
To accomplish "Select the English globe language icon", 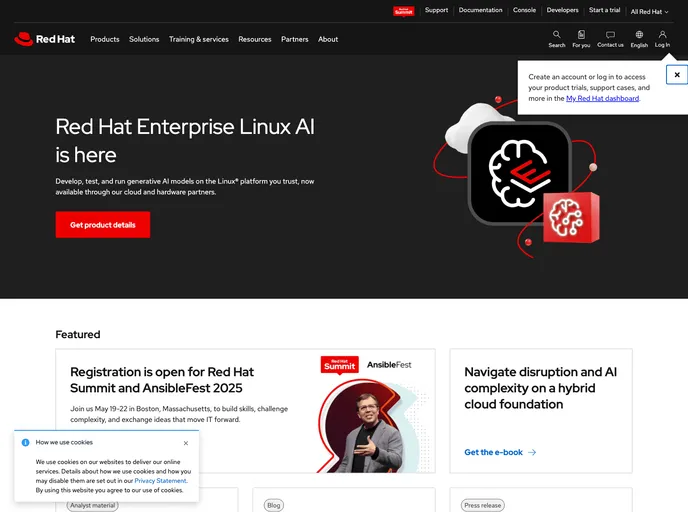I will pyautogui.click(x=639, y=35).
